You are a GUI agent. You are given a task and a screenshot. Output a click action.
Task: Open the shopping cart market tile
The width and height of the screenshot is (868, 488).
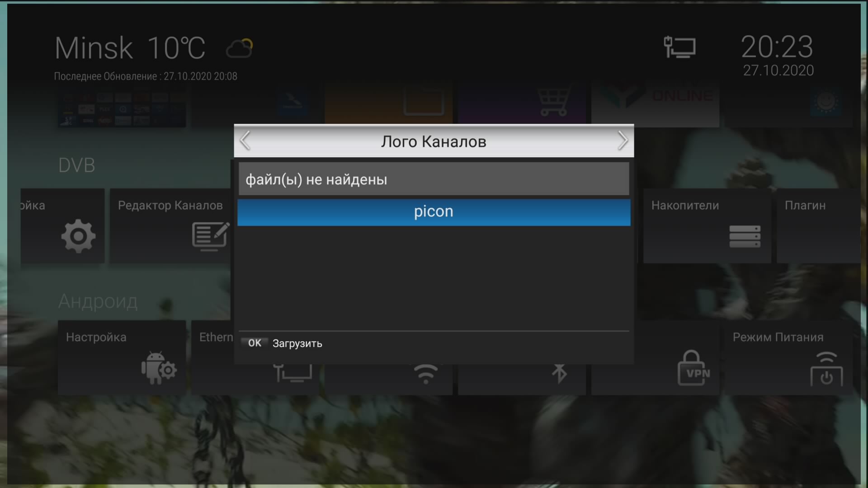pos(522,103)
